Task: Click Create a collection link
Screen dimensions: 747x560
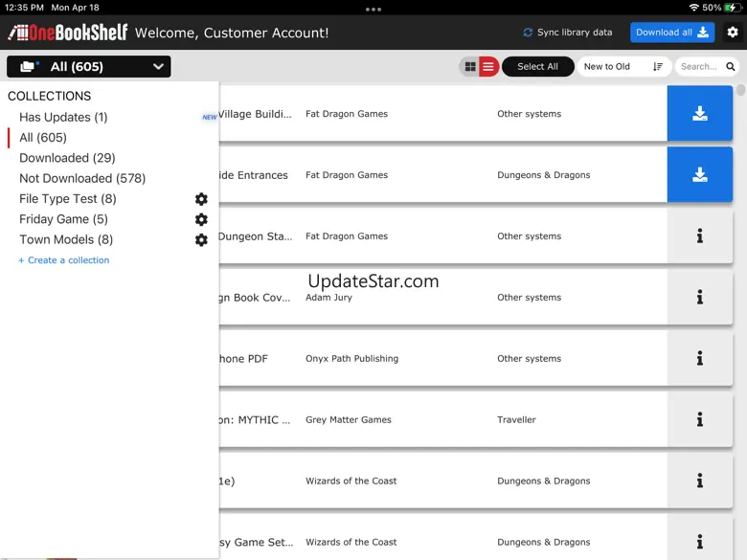Action: [64, 260]
